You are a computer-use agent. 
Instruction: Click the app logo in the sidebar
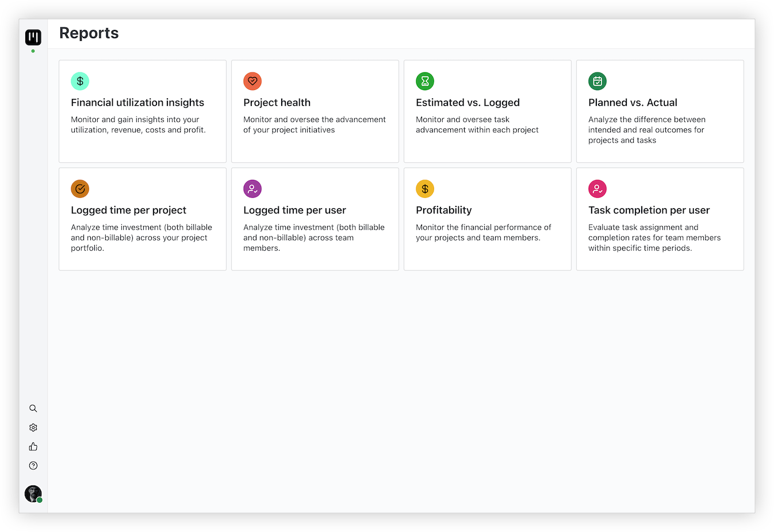(33, 37)
